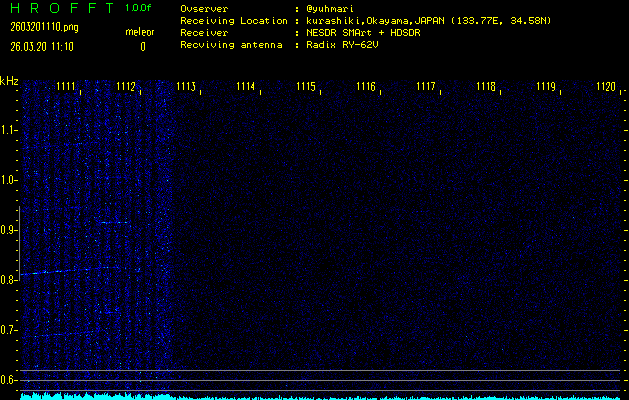This screenshot has width=629, height=400.
Task: Click the antenna value Radix RY-62V
Action: click(x=342, y=45)
